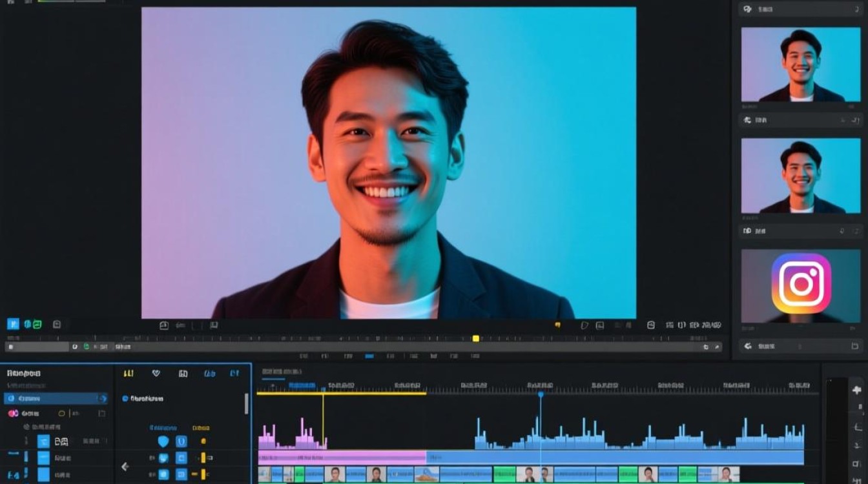
Task: Click the Instagram logo thumbnail
Action: click(801, 284)
